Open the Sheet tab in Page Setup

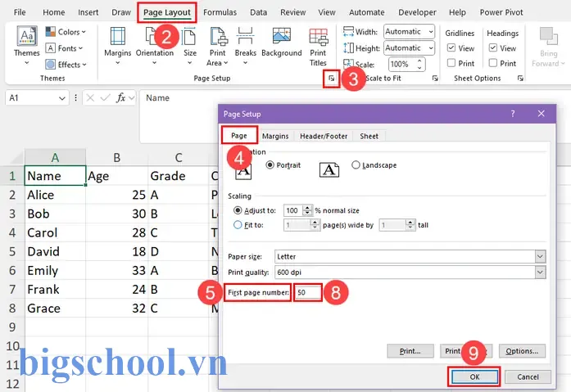369,136
